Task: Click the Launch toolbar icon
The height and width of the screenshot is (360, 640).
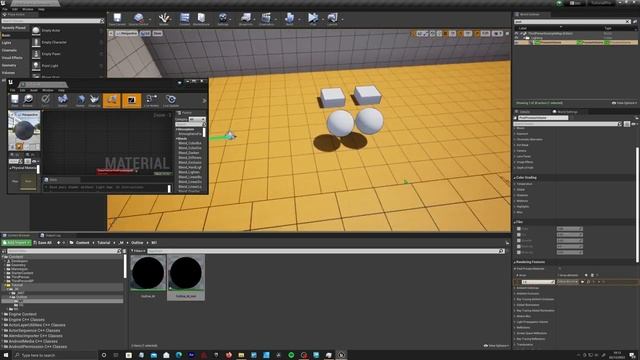Action: [x=332, y=19]
